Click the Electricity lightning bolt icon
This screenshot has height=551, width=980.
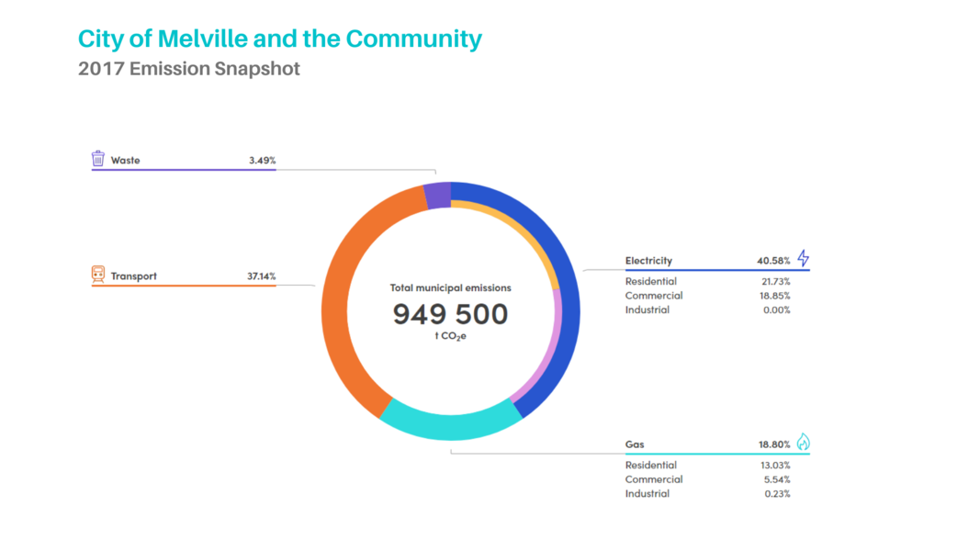(x=803, y=259)
